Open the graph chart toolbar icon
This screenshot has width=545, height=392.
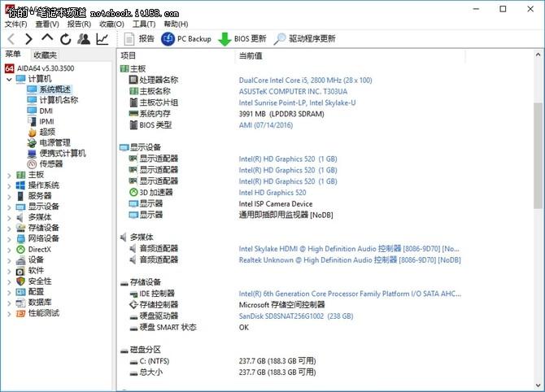tap(102, 39)
